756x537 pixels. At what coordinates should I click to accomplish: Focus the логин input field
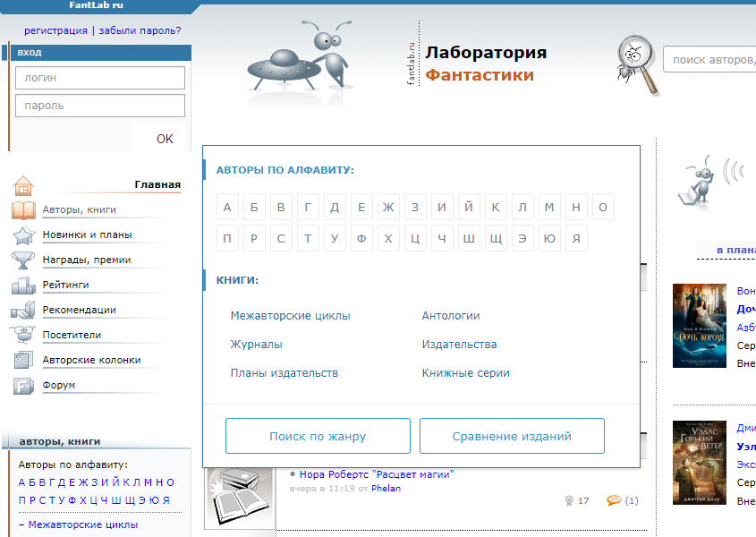tap(100, 78)
